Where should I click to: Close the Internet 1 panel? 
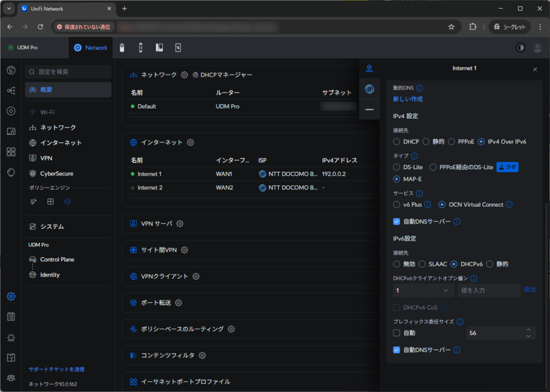pyautogui.click(x=535, y=69)
